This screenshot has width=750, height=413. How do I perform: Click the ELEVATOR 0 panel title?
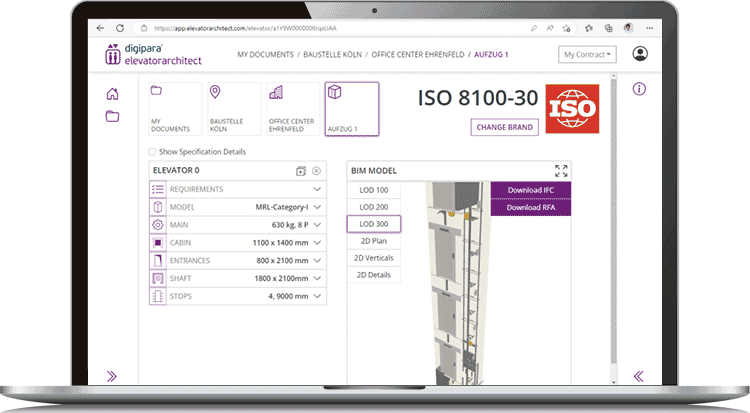click(x=176, y=170)
